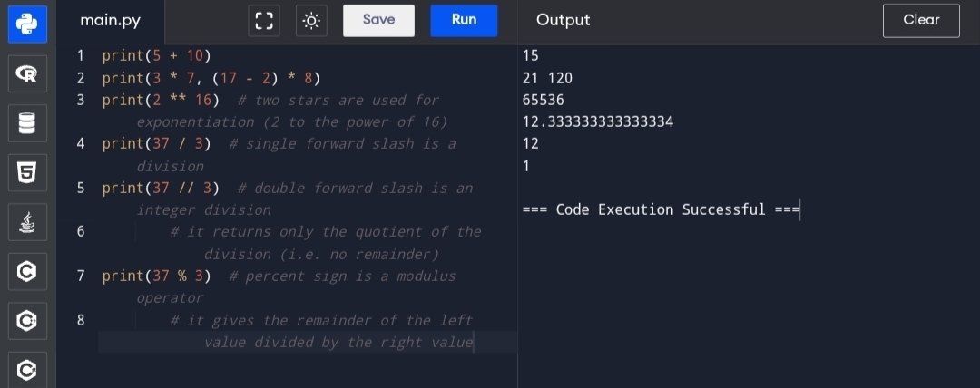Run the Python code
This screenshot has width=980, height=388.
pos(464,21)
